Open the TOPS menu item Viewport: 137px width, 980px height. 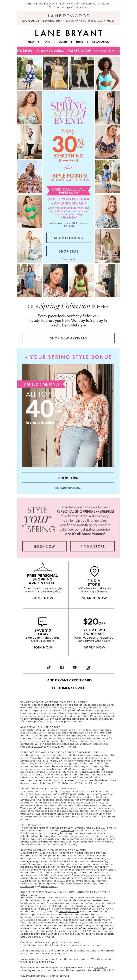47,42
